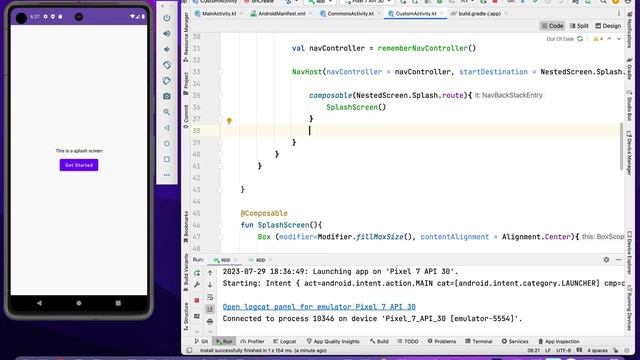Open the Build tool window
Screen dimensions: 640x360
point(379,341)
